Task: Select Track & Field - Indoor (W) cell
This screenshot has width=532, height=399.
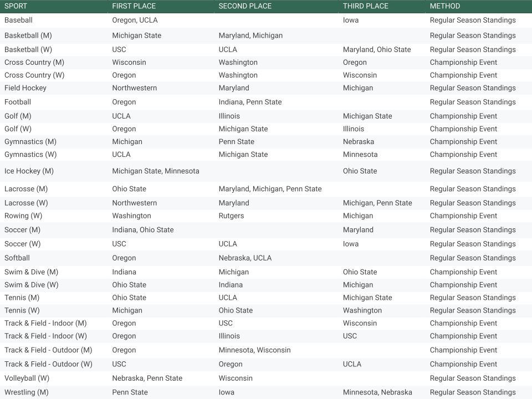Action: click(x=45, y=336)
